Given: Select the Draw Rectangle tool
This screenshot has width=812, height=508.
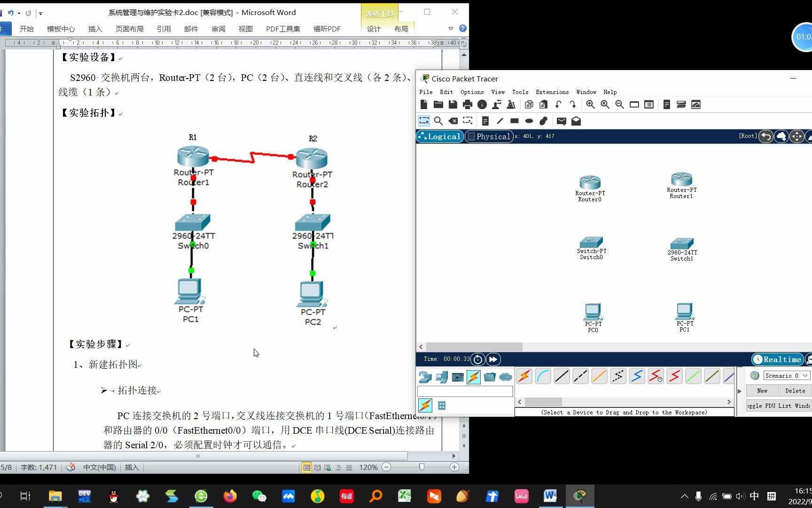Looking at the screenshot, I should (515, 121).
